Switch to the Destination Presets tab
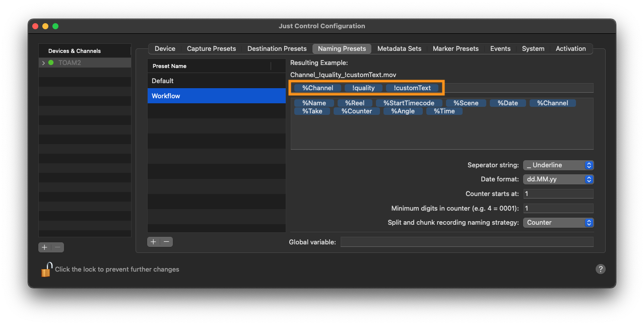 [x=277, y=49]
